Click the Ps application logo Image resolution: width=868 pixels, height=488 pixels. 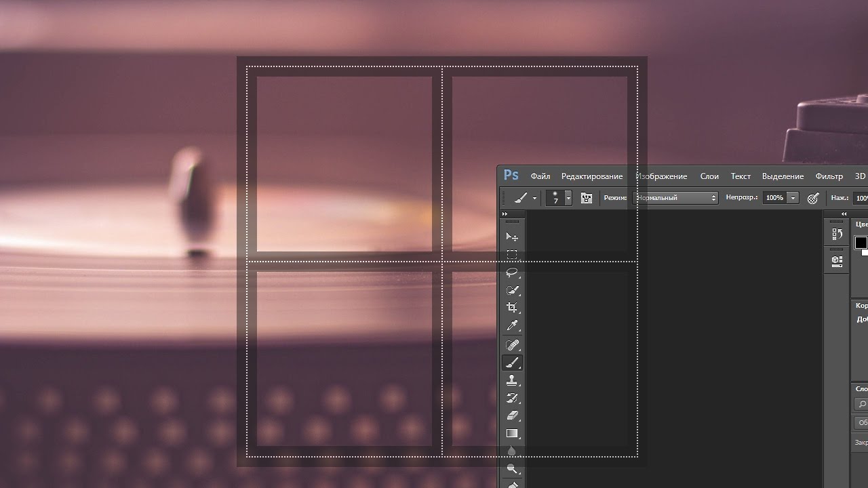tap(511, 176)
